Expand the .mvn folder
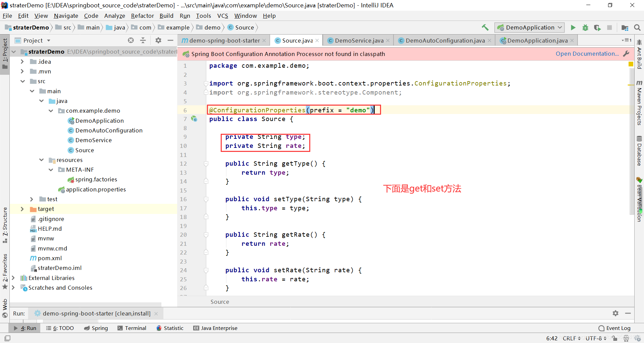This screenshot has height=343, width=644. tap(22, 71)
